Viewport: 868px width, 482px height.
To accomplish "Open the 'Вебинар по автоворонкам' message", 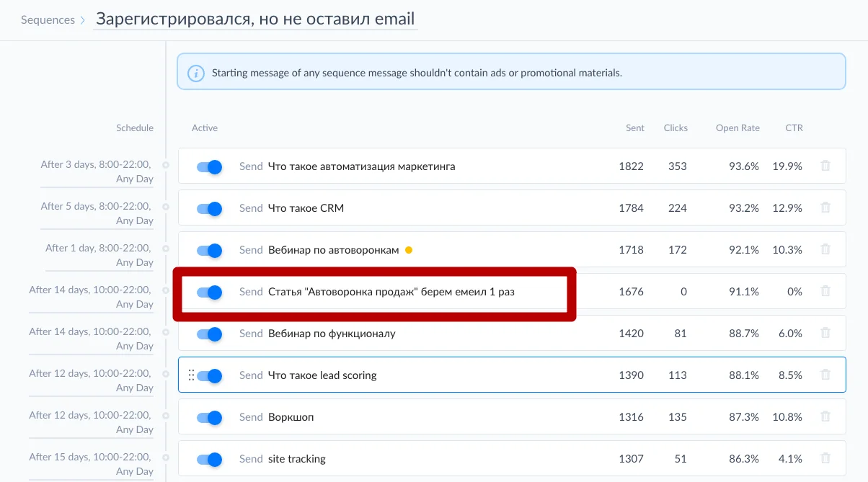I will click(333, 250).
